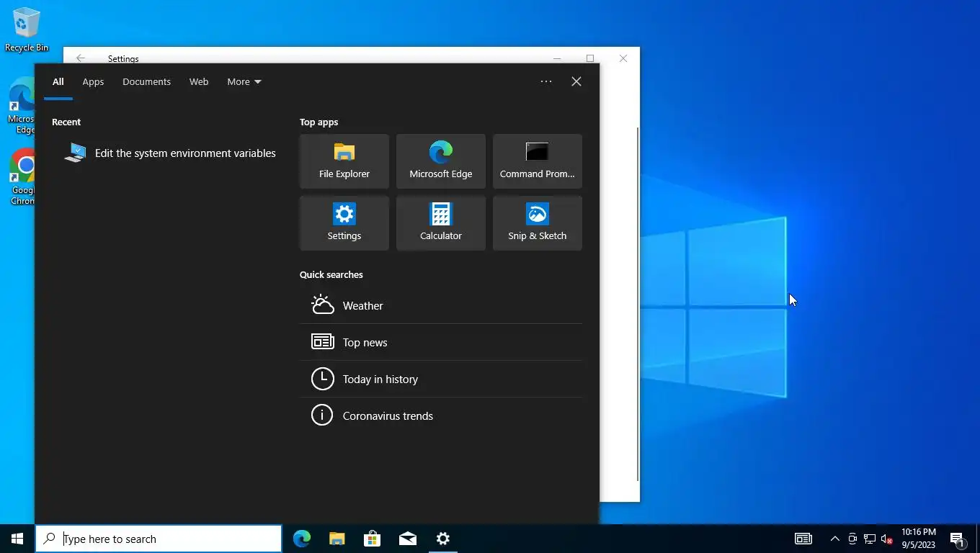Open search panel options ellipsis menu

(546, 81)
